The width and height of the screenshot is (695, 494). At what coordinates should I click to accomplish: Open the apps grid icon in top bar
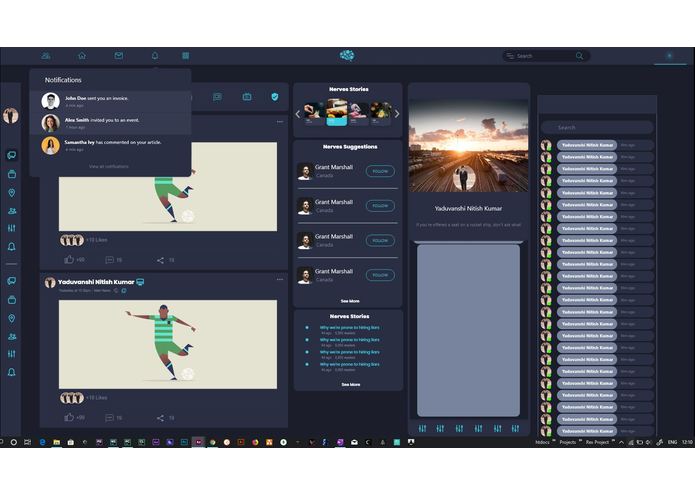coord(186,56)
